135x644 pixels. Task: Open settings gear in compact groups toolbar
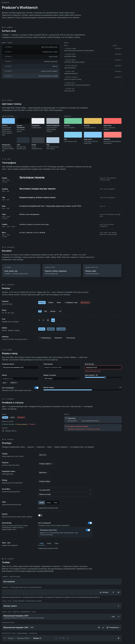point(118,592)
